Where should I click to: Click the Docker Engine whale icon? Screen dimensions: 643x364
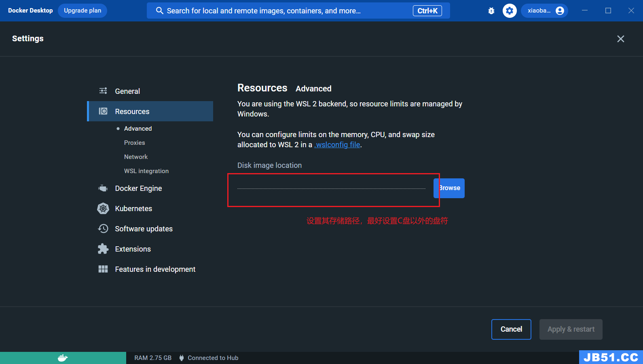(x=103, y=188)
